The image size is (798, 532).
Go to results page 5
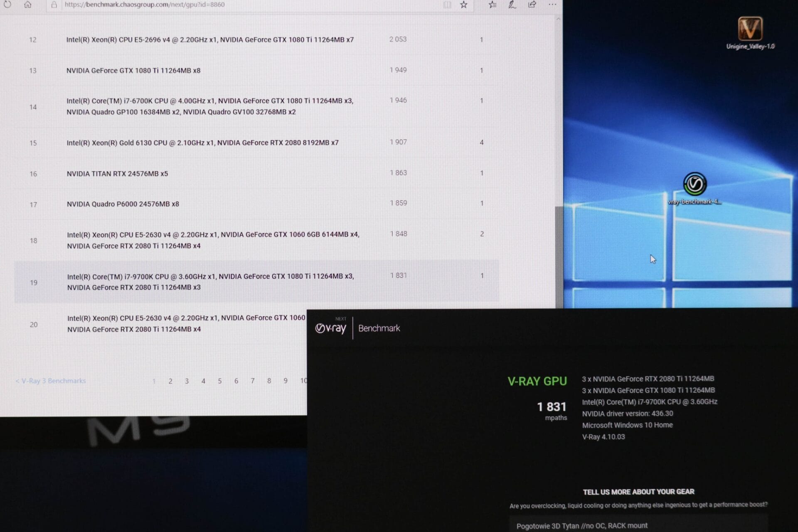220,381
